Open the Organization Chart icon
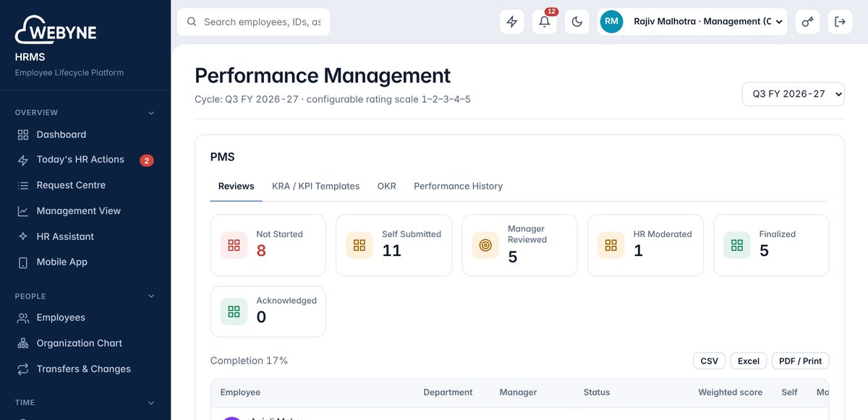868x420 pixels. coord(23,343)
